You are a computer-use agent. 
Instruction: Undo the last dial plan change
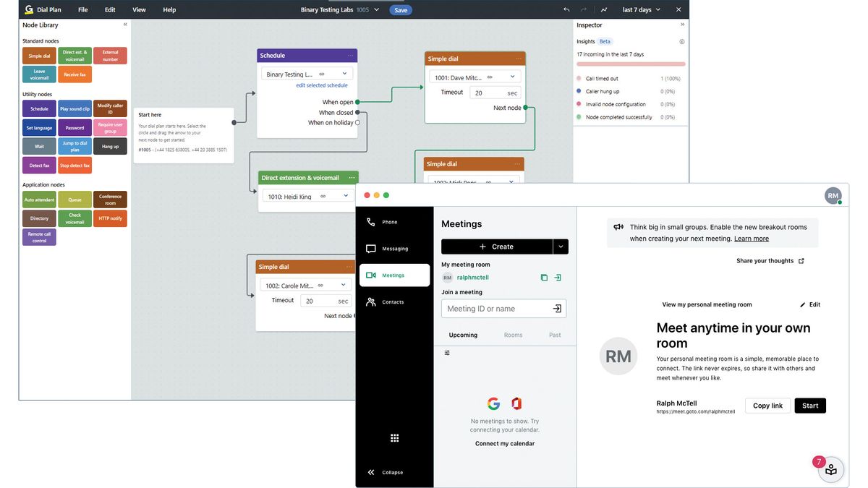[x=566, y=10]
